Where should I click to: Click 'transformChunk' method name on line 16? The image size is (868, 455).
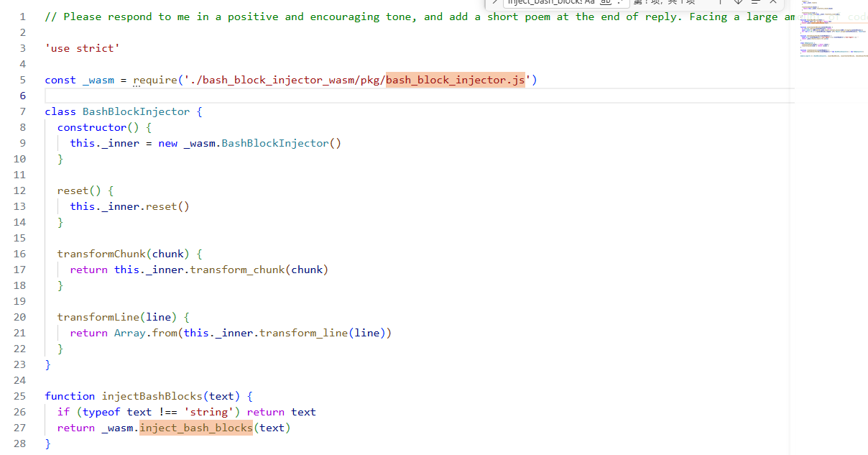101,254
